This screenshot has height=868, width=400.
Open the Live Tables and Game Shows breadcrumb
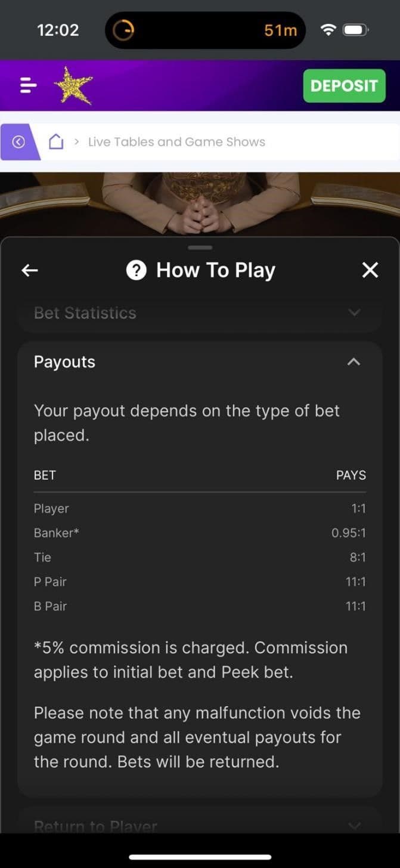(176, 141)
